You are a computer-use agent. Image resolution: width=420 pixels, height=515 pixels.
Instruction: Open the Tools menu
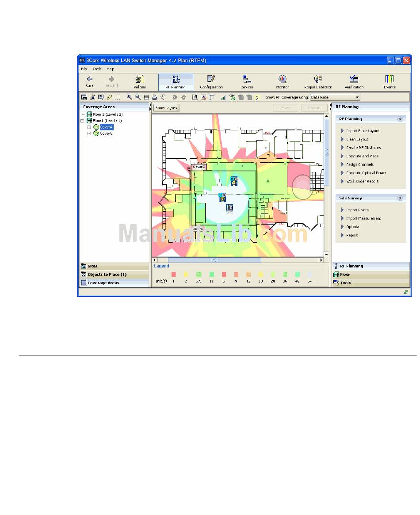[97, 69]
